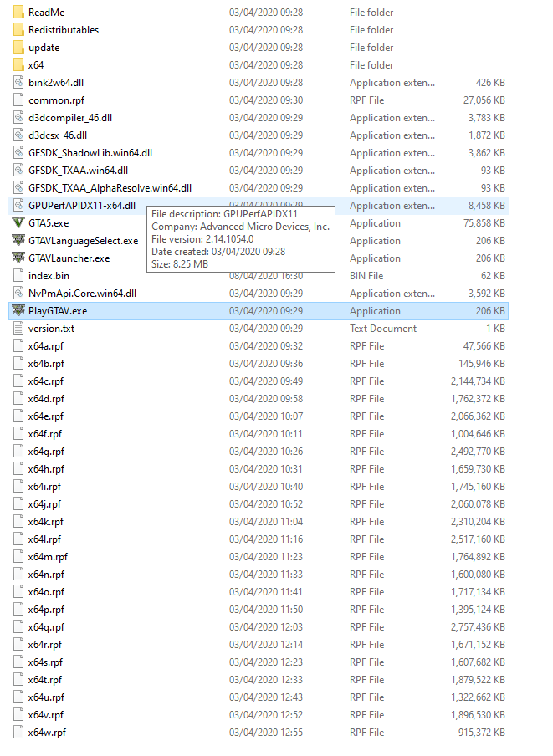This screenshot has width=553, height=756.
Task: Click the x64e.rpf file icon
Action: [x=18, y=416]
